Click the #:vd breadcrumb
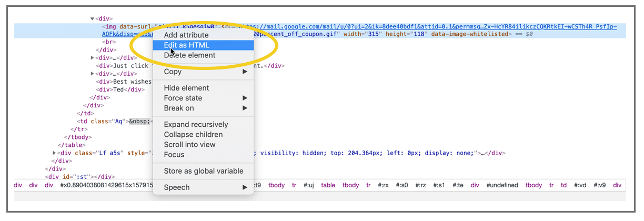Screen dimensions: 644x221 click(x=581, y=185)
